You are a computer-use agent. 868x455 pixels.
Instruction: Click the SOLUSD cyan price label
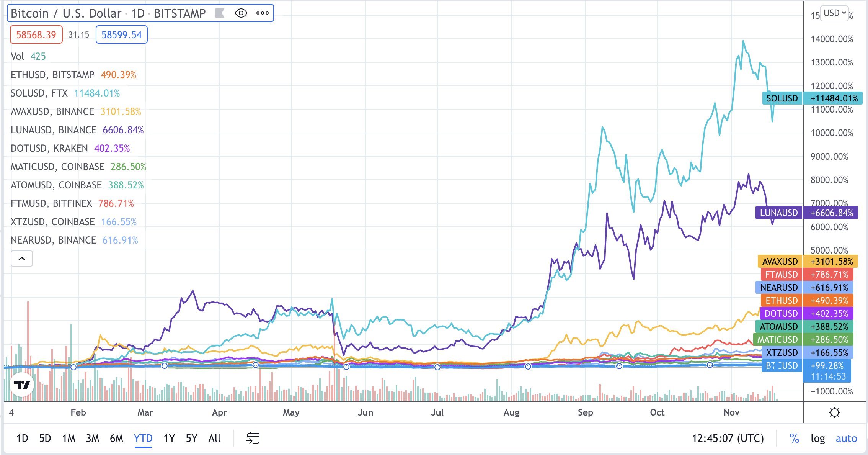[782, 98]
